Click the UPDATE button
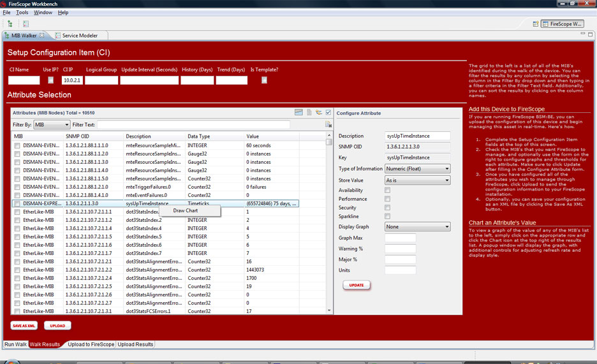Viewport: 597px width, 364px height. pos(357,285)
